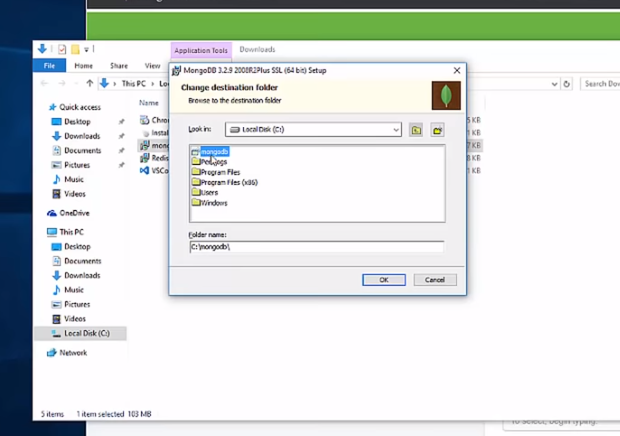Click the Name column header
Screen dimensions: 620x436
point(149,103)
